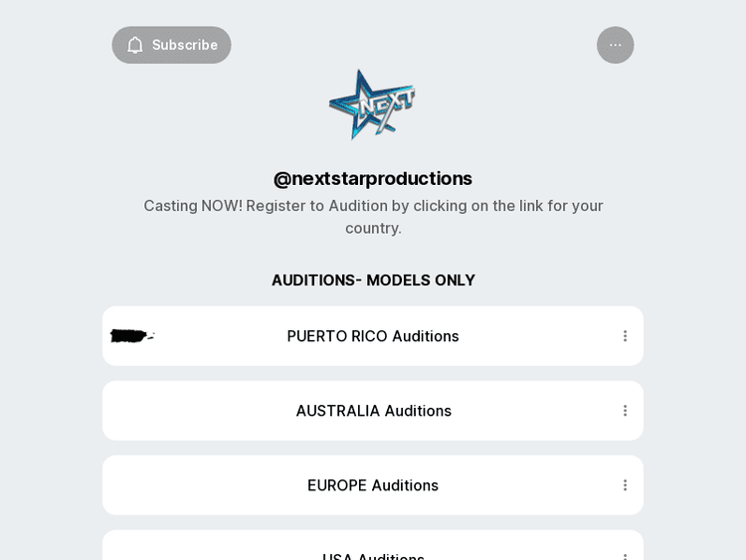The width and height of the screenshot is (746, 560).
Task: Open AUSTRALIA Auditions three-dot menu
Action: pyautogui.click(x=625, y=411)
